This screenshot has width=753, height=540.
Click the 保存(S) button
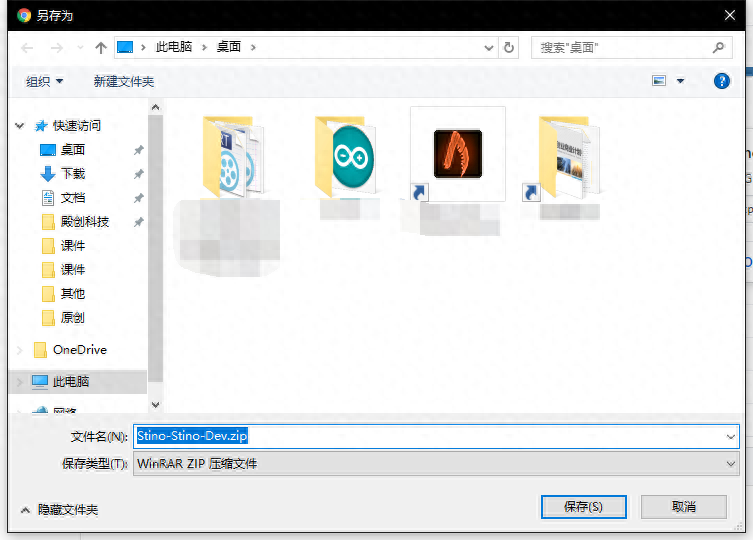[583, 507]
